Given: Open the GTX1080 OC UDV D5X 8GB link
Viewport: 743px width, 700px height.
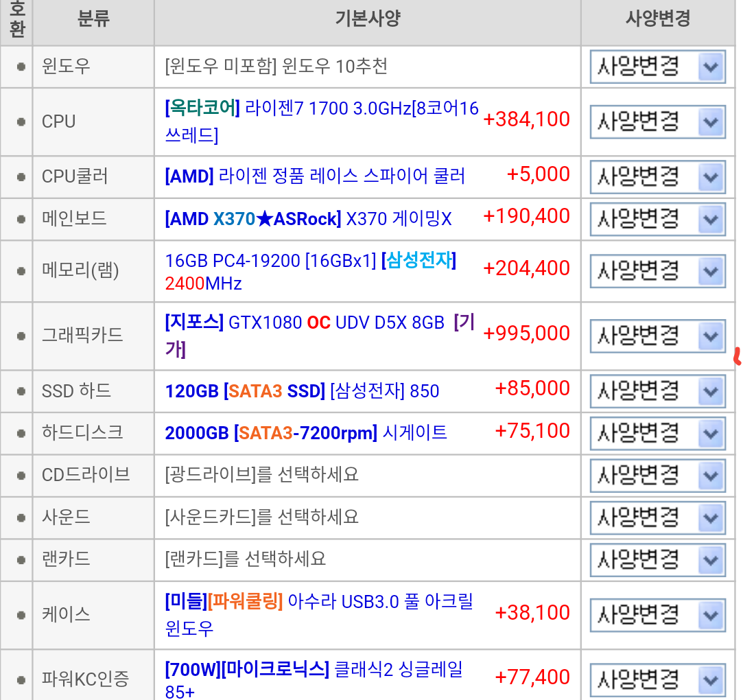Looking at the screenshot, I should [x=320, y=336].
